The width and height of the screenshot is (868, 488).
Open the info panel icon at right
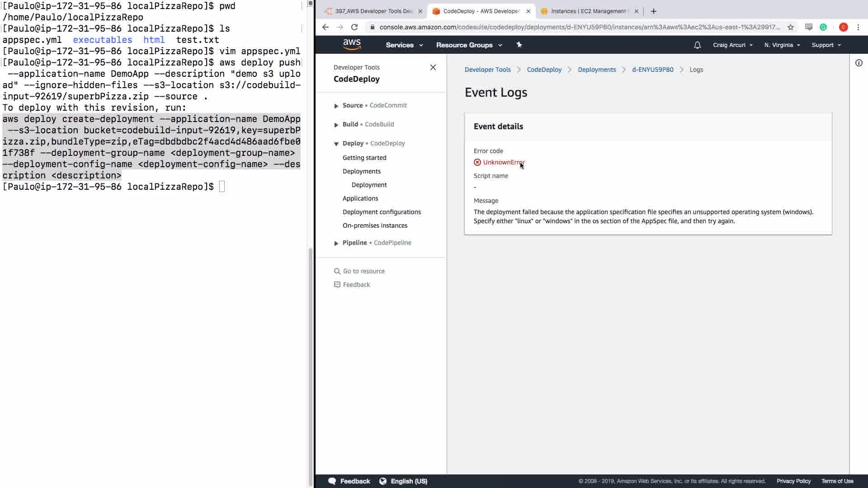click(x=859, y=63)
